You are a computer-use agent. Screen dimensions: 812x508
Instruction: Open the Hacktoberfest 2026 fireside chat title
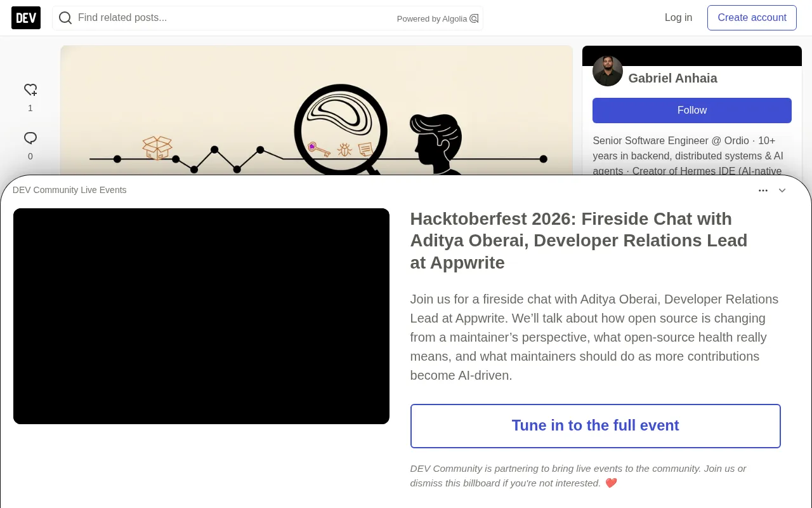[x=579, y=241]
